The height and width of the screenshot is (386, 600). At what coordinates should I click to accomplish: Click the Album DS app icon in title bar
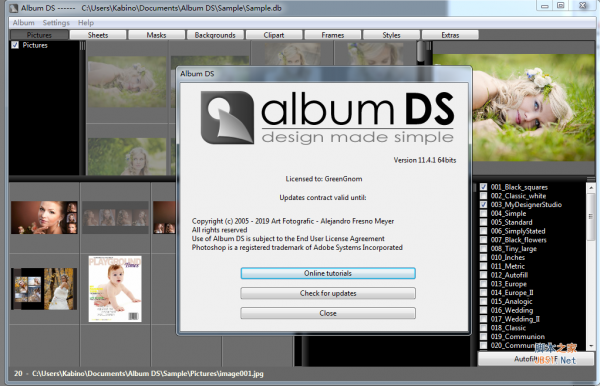(14, 8)
